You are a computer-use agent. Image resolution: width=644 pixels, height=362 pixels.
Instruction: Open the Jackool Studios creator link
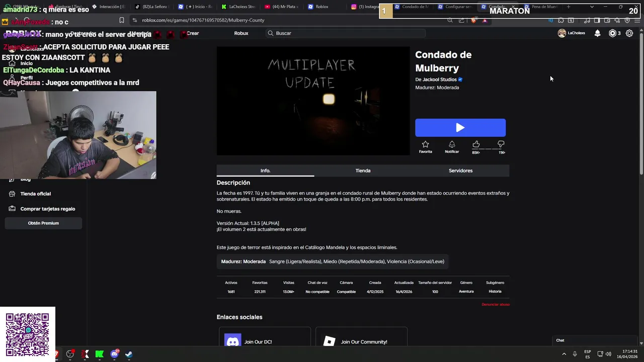pyautogui.click(x=439, y=79)
